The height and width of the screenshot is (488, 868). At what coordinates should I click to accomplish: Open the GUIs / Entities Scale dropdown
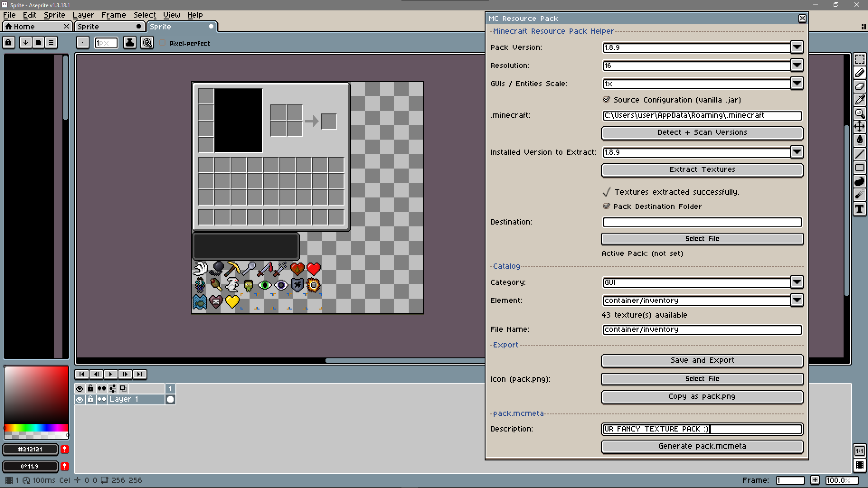tap(797, 84)
